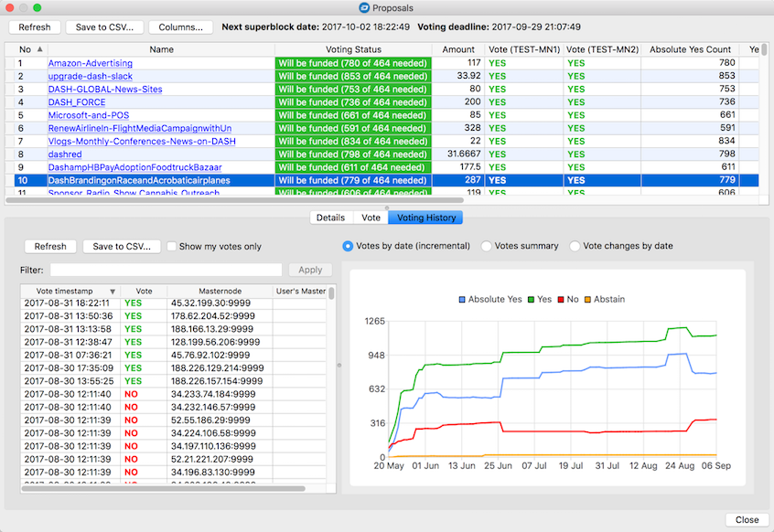Focus the Filter text field

[166, 270]
